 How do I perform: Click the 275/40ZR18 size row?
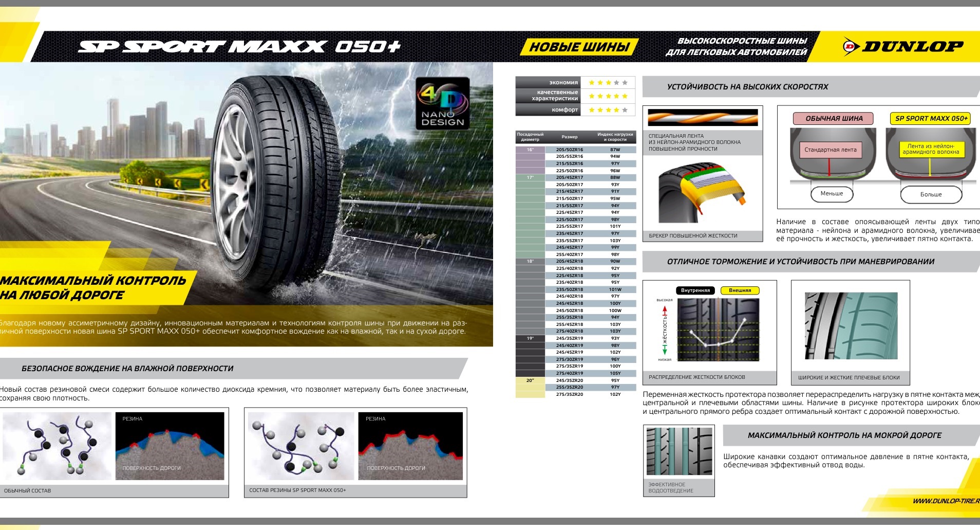590,331
